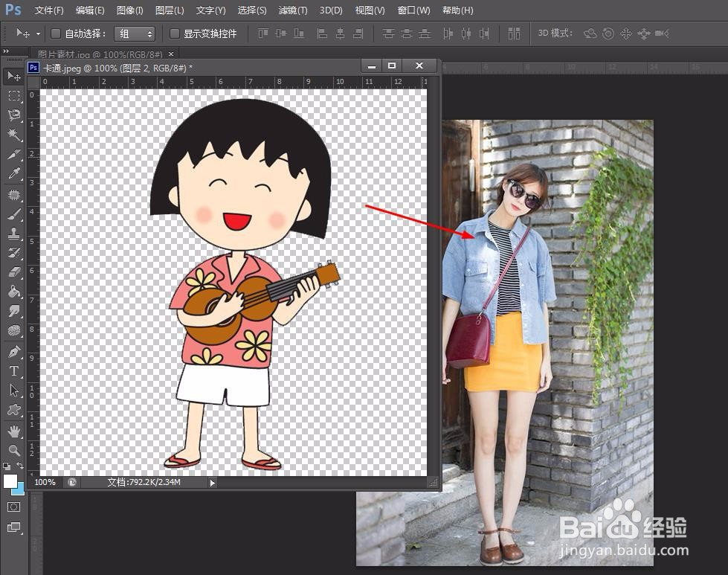This screenshot has height=575, width=728.
Task: Open 滤镜(T) menu
Action: 293,10
